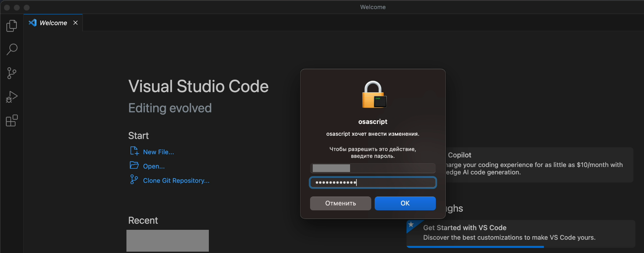The height and width of the screenshot is (253, 644).
Task: Click the yellow window minimize button
Action: point(17,7)
